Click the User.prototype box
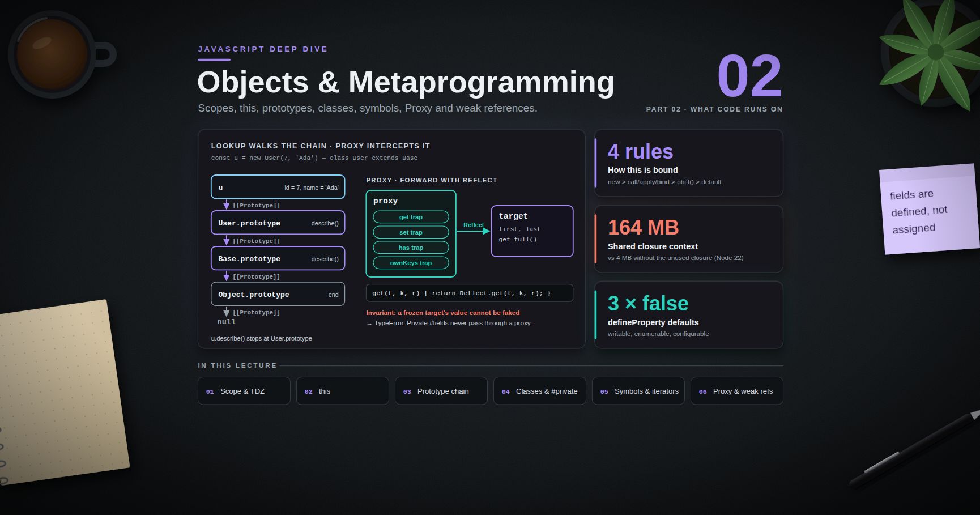Screen dimensions: 980x515 click(278, 223)
